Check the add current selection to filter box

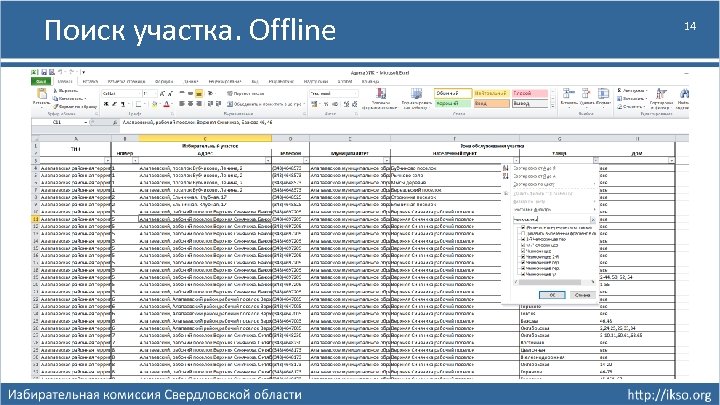523,234
